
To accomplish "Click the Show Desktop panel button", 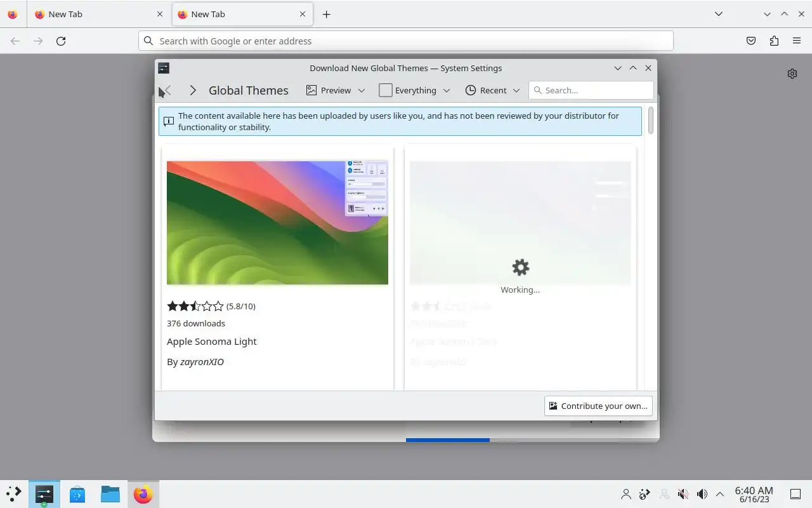I will pyautogui.click(x=796, y=494).
